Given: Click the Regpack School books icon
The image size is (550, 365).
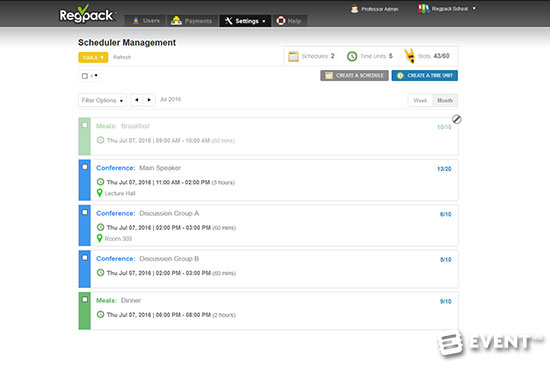Looking at the screenshot, I should [423, 8].
